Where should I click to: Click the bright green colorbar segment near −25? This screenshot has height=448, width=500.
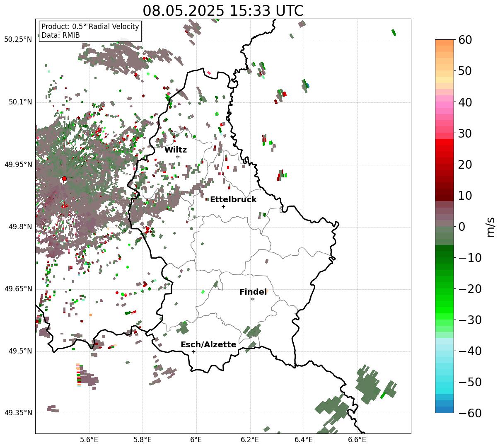(444, 304)
